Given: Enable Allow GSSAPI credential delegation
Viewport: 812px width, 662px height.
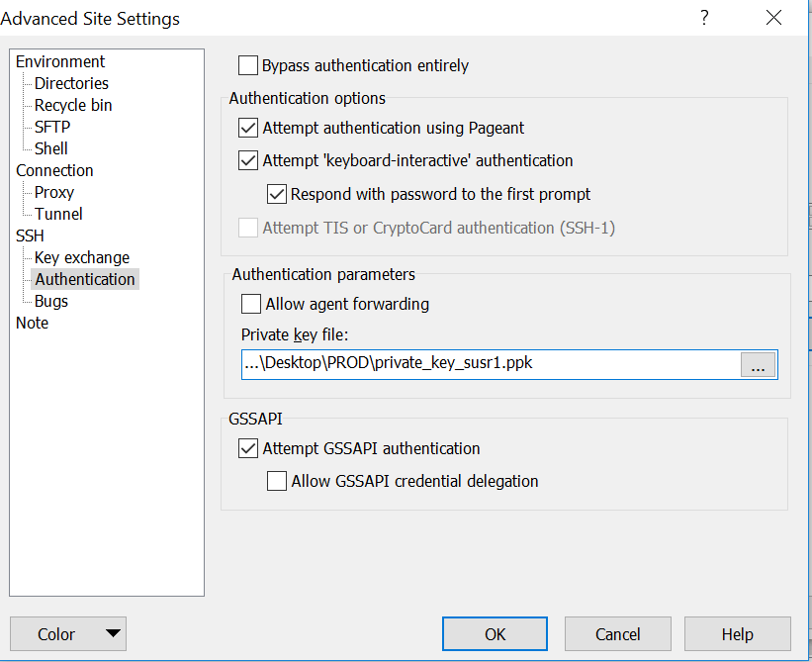Looking at the screenshot, I should (277, 482).
